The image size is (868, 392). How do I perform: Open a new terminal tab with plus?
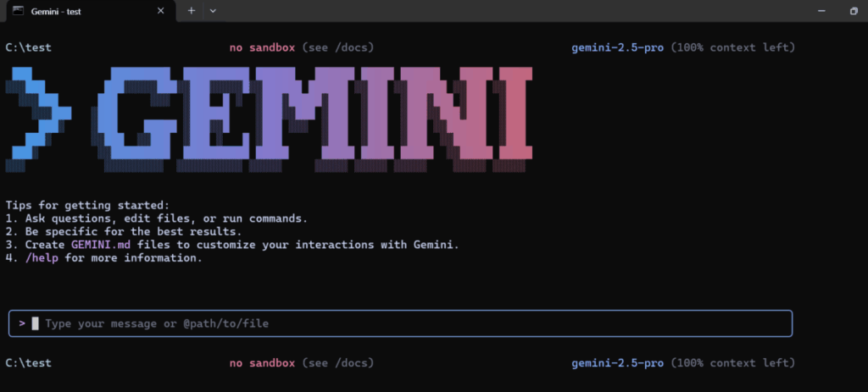(191, 10)
